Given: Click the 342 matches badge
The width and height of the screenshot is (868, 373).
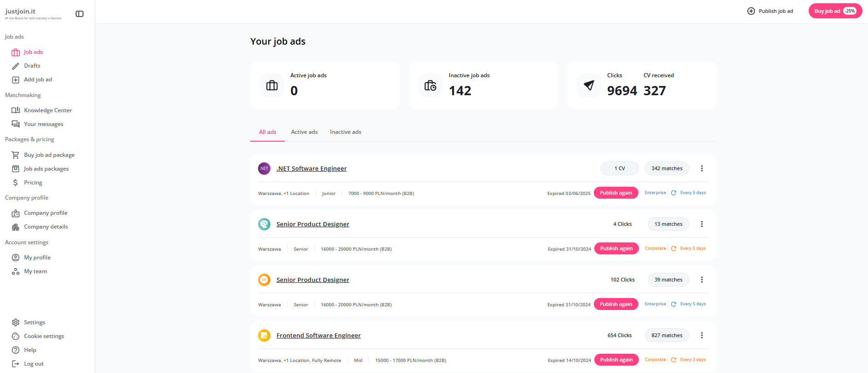Looking at the screenshot, I should (667, 168).
